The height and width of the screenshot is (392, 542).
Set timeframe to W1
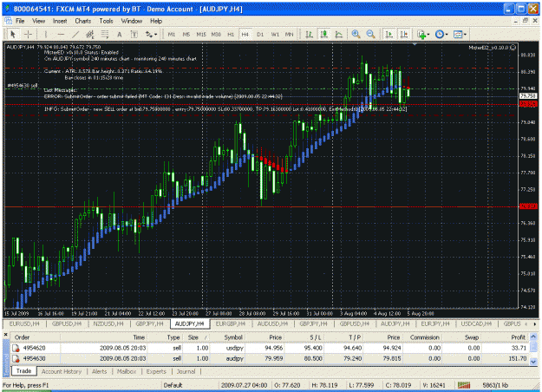(275, 34)
